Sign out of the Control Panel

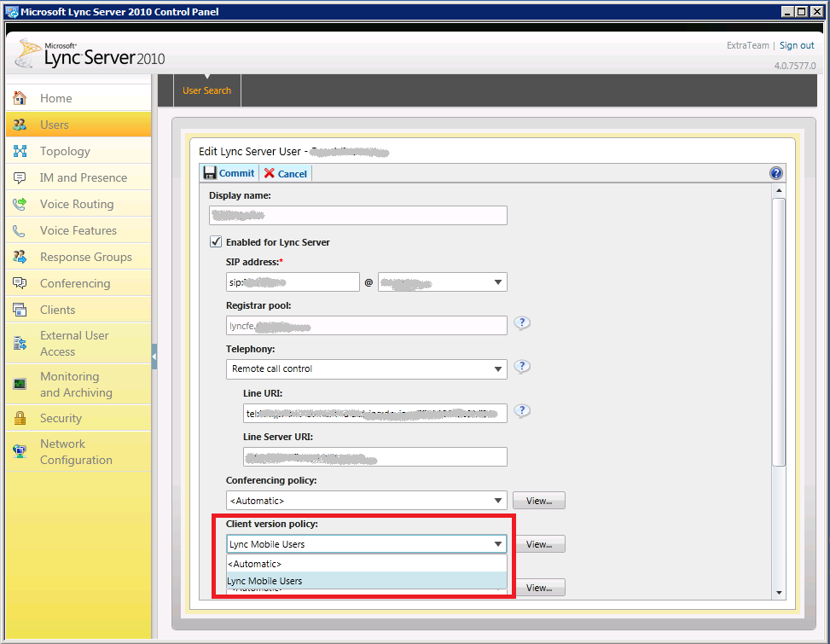(797, 45)
